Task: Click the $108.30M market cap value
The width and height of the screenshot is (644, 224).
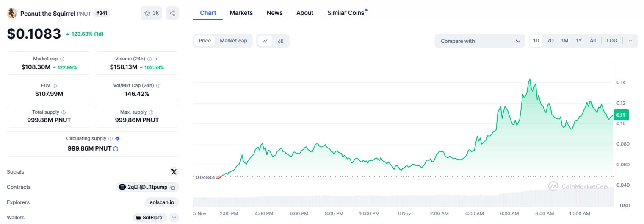Action: pyautogui.click(x=36, y=67)
